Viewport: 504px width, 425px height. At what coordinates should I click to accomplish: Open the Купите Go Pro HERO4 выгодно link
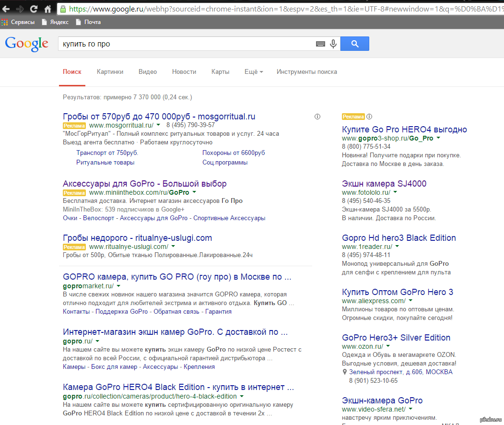pyautogui.click(x=404, y=130)
